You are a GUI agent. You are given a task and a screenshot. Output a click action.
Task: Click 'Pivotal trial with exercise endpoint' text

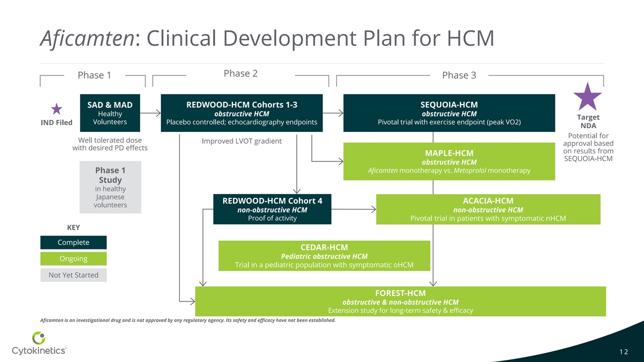click(449, 122)
